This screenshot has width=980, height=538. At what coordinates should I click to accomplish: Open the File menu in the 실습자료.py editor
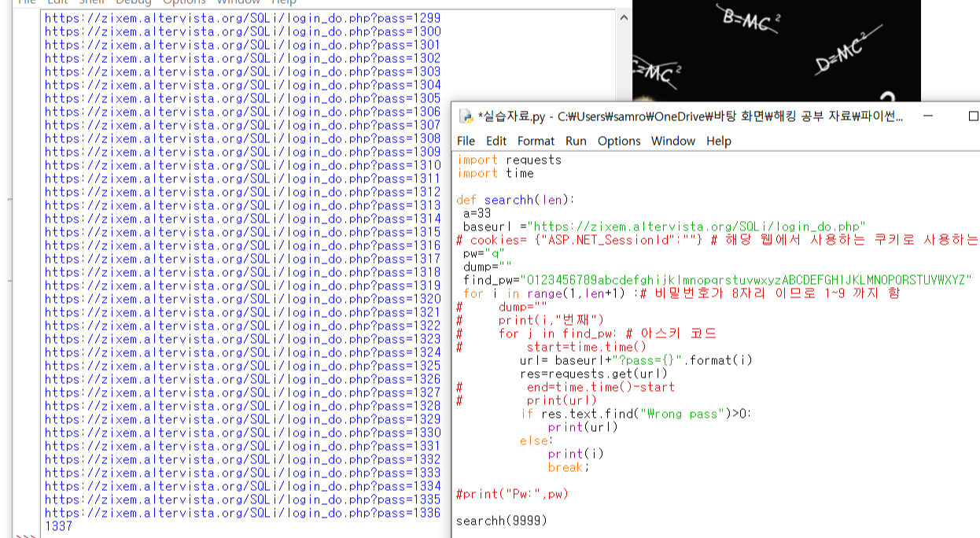466,141
